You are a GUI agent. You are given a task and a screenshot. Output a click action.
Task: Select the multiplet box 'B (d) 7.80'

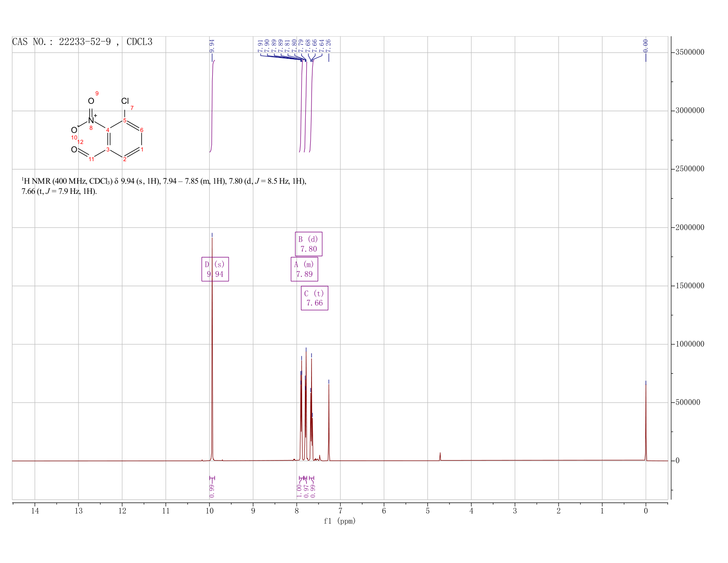[x=309, y=244]
